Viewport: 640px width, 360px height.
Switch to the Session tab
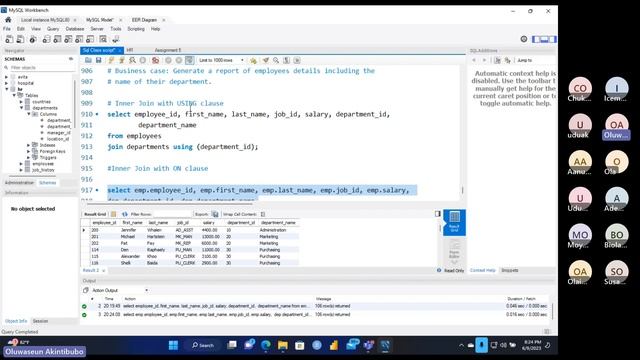(40, 321)
